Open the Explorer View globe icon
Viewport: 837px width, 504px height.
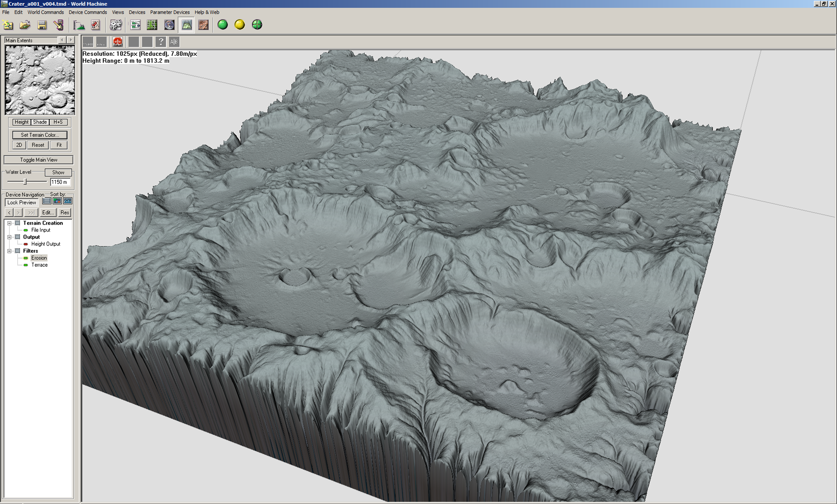pyautogui.click(x=169, y=25)
